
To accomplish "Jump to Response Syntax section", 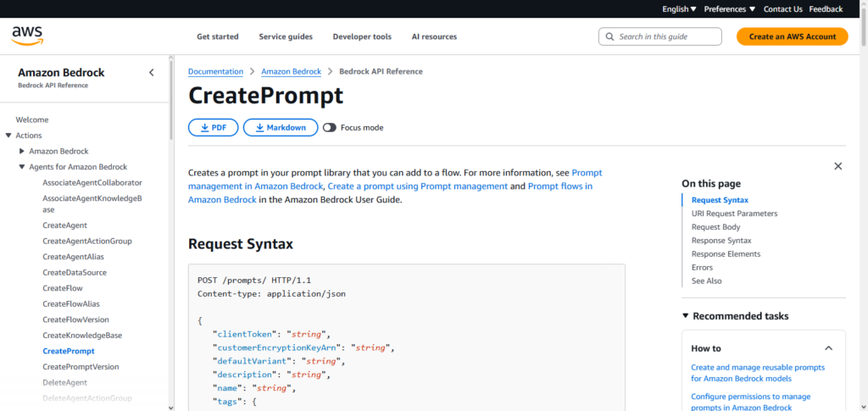I will (x=721, y=240).
